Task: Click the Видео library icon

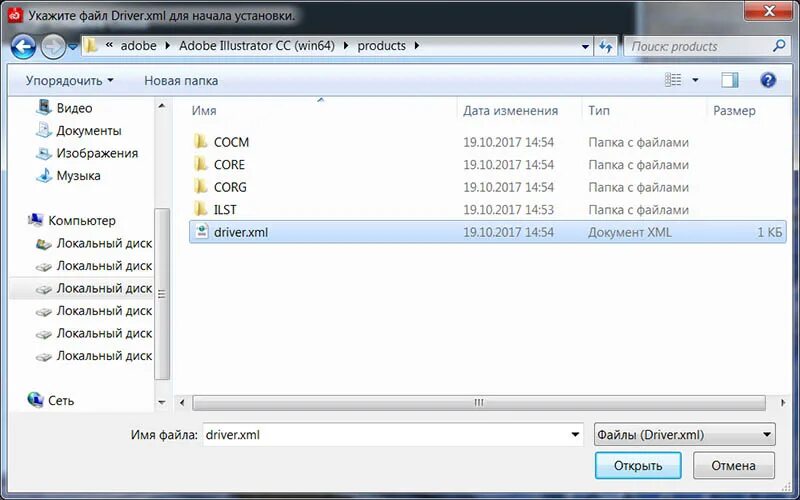Action: click(44, 107)
